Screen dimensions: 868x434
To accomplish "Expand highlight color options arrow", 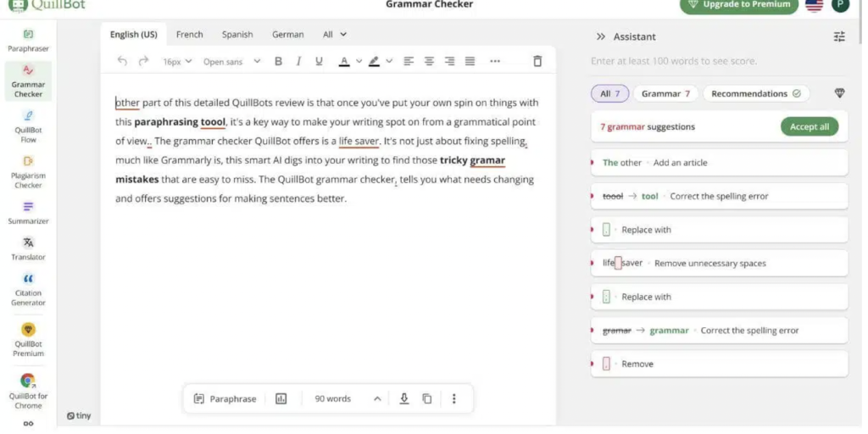I will pos(388,61).
